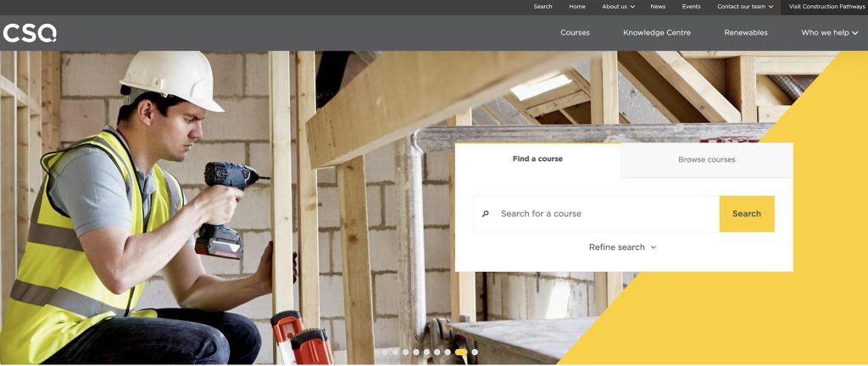Expand the Refine search options
Viewport: 868px width, 366px height.
click(622, 247)
